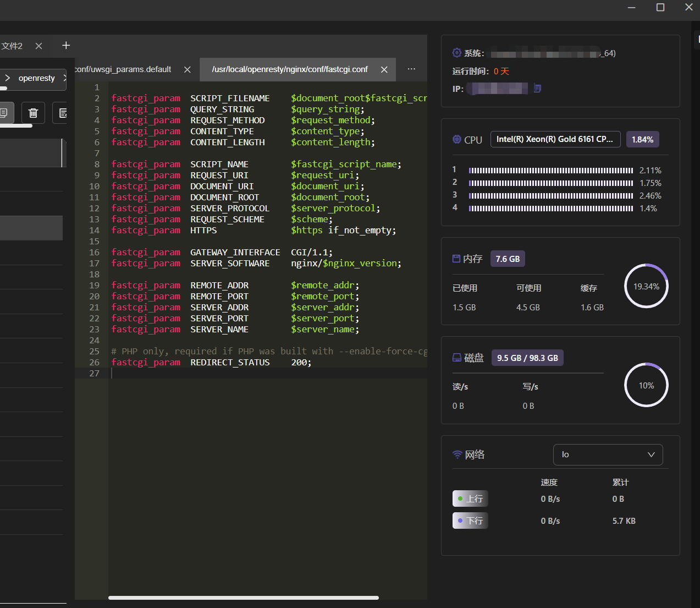The height and width of the screenshot is (608, 700).
Task: Open the lo network interface dropdown
Action: point(608,454)
